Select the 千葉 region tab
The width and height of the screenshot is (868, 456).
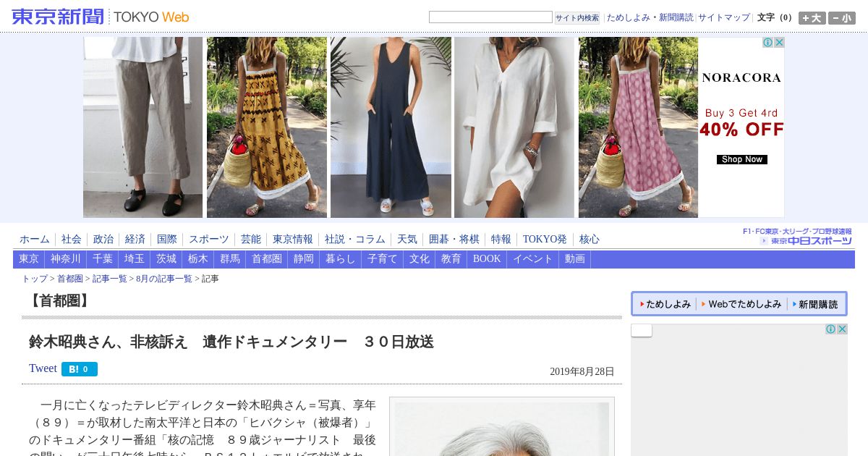(x=103, y=259)
